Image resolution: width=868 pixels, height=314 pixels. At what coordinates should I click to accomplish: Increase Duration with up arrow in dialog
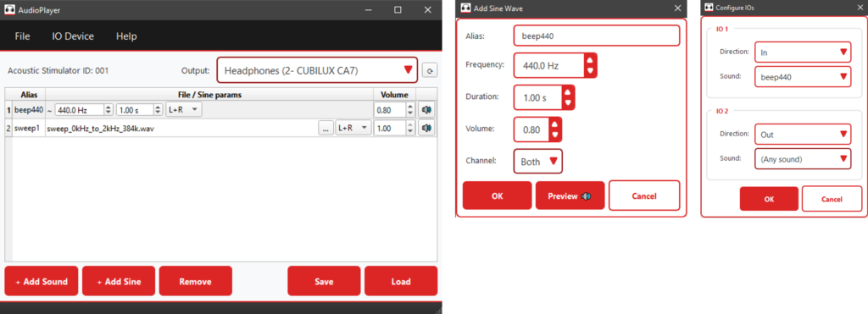pyautogui.click(x=568, y=91)
